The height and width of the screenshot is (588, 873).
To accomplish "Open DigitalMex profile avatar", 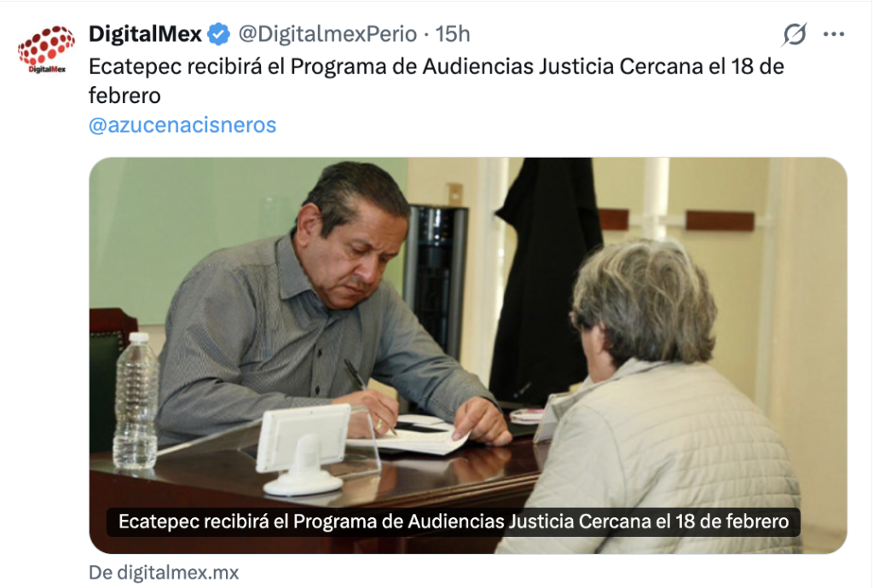I will coord(46,49).
